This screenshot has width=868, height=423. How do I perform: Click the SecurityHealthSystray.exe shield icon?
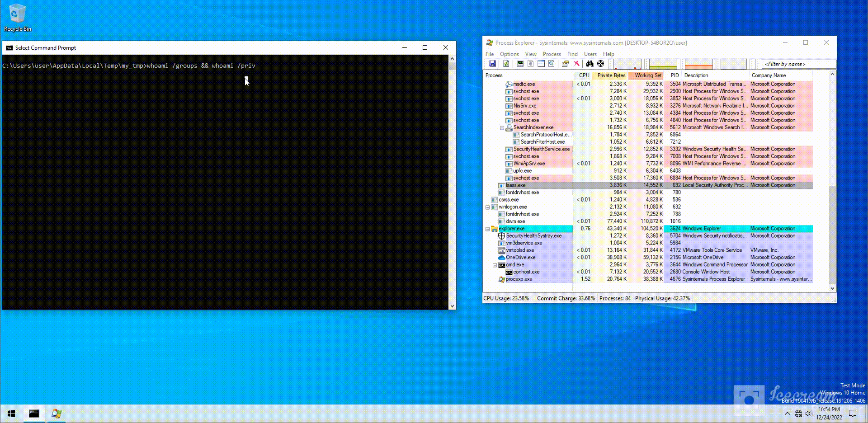tap(501, 236)
